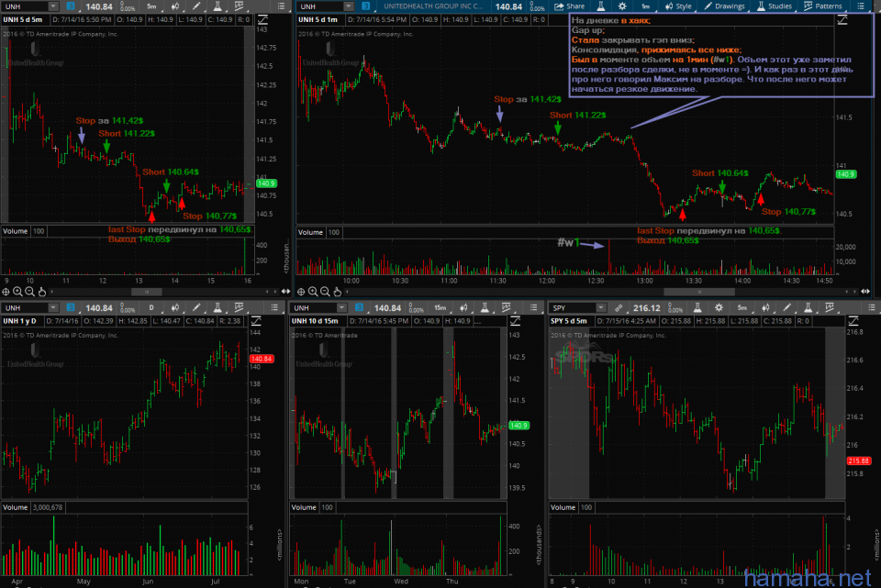
Task: Open flask quick-study icon beside Share
Action: (600, 6)
